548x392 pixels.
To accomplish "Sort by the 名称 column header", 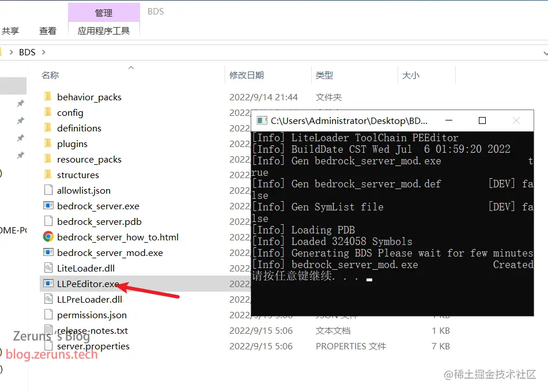I will (50, 75).
